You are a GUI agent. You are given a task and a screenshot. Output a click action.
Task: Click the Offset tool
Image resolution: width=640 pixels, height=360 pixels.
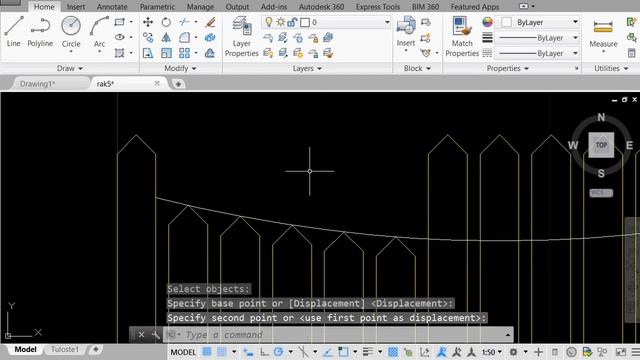pyautogui.click(x=210, y=53)
